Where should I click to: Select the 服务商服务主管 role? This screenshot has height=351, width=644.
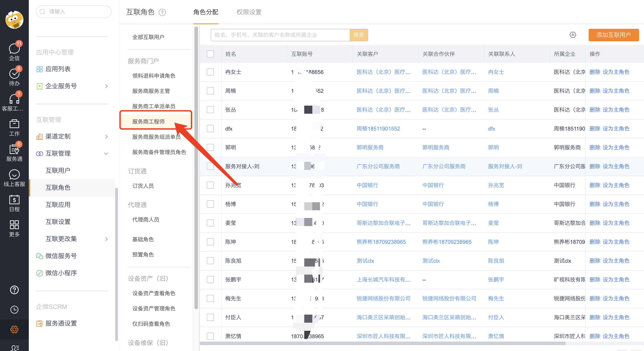coord(151,91)
